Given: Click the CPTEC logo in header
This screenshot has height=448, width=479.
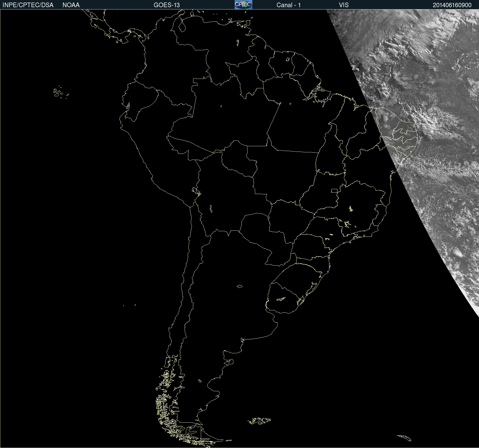Looking at the screenshot, I should pos(243,5).
